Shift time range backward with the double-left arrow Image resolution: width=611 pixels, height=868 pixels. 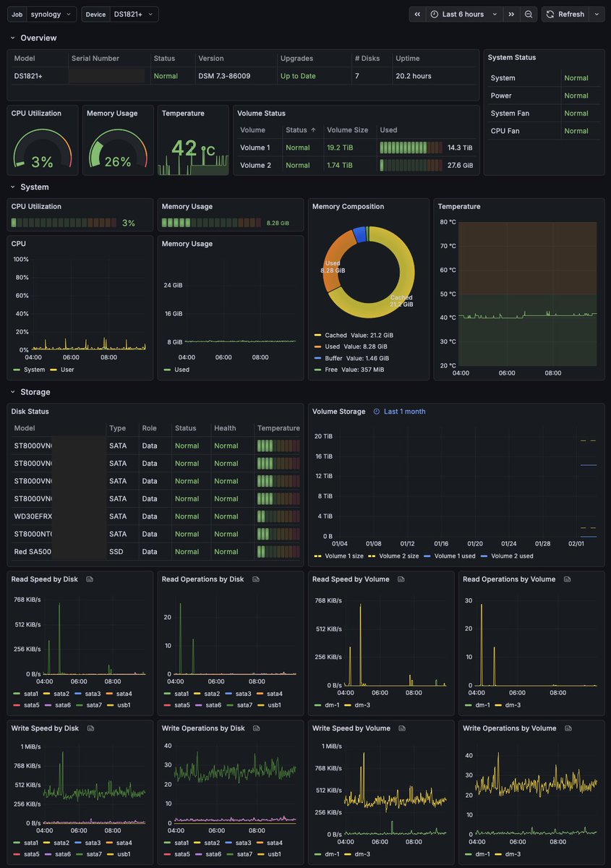tap(417, 14)
